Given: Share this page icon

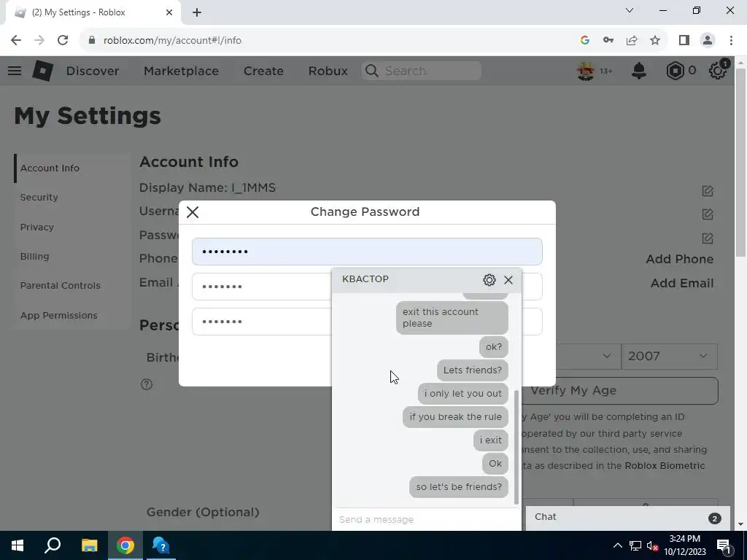Looking at the screenshot, I should click(632, 41).
